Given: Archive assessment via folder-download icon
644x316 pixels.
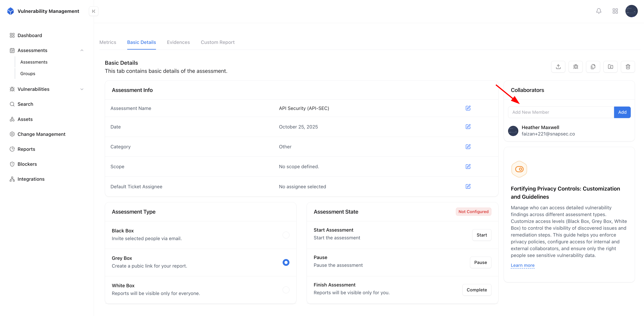Looking at the screenshot, I should point(610,67).
